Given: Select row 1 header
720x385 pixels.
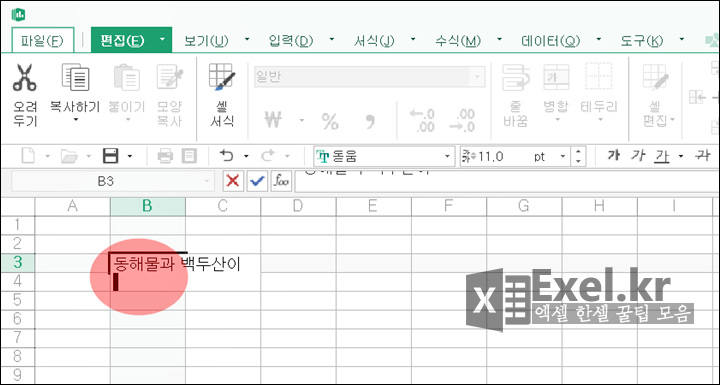Looking at the screenshot, I should (x=17, y=225).
